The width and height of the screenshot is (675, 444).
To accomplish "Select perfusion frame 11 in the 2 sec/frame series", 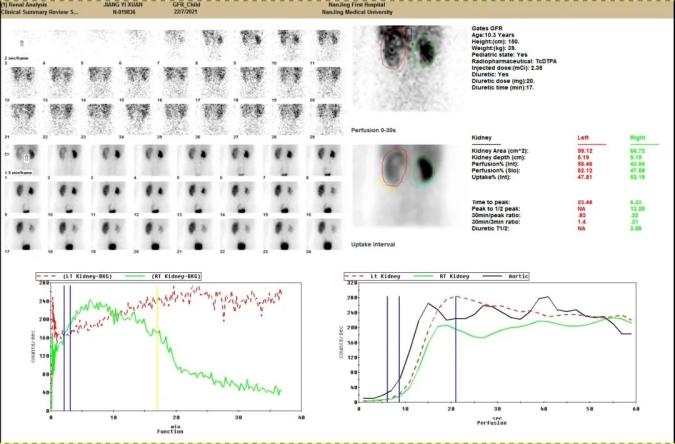I will [x=328, y=45].
